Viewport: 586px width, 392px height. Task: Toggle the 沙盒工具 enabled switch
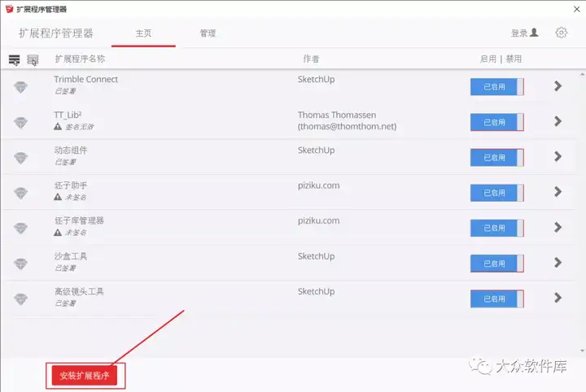pos(497,264)
